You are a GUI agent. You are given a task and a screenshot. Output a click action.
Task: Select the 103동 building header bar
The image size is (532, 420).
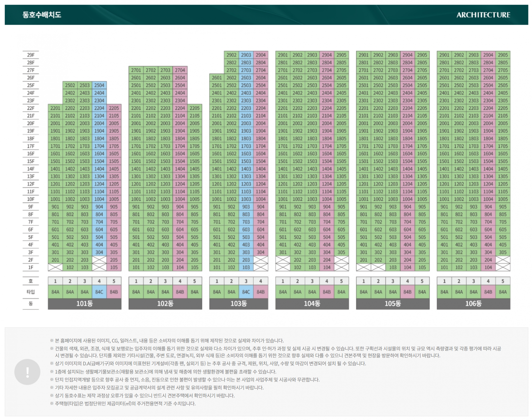pyautogui.click(x=239, y=304)
